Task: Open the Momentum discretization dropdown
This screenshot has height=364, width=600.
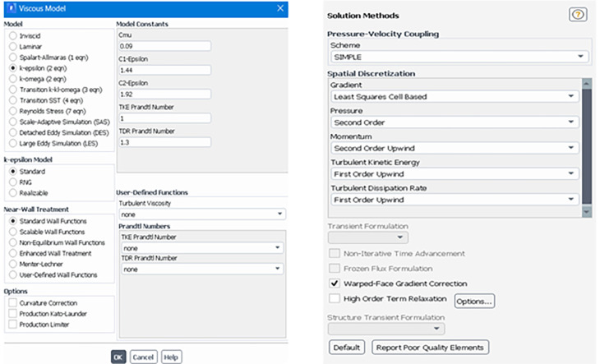Action: click(x=455, y=148)
